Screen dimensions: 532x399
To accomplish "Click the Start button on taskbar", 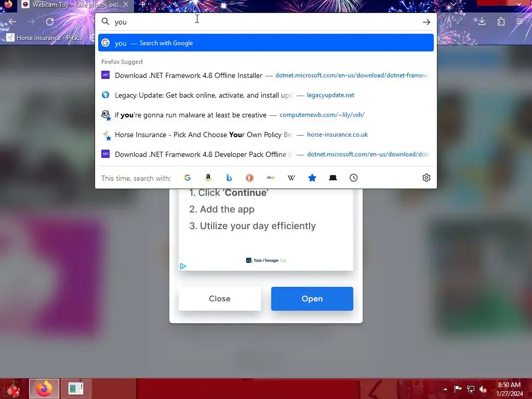I will [14, 389].
